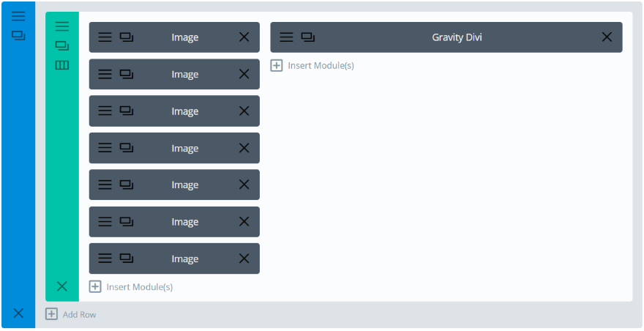Remove the third Image module

[x=244, y=111]
